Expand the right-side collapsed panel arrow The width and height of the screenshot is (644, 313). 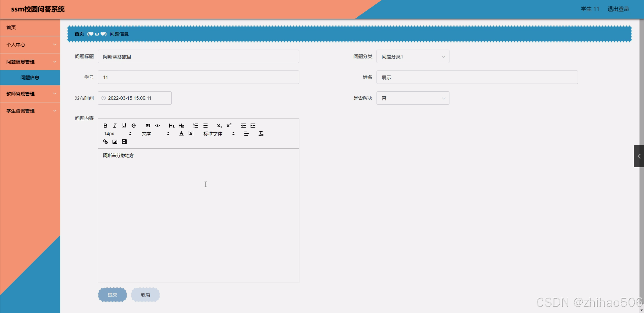pos(639,156)
